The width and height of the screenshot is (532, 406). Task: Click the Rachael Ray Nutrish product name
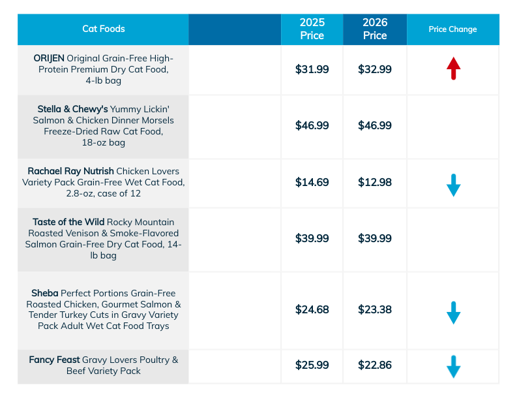[x=103, y=182]
